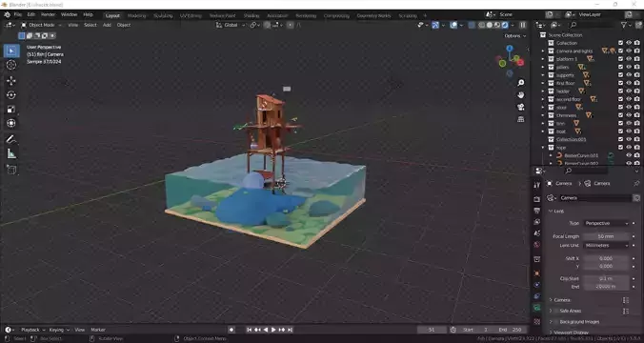The height and width of the screenshot is (343, 644).
Task: Toggle auto keying record button
Action: 231,330
